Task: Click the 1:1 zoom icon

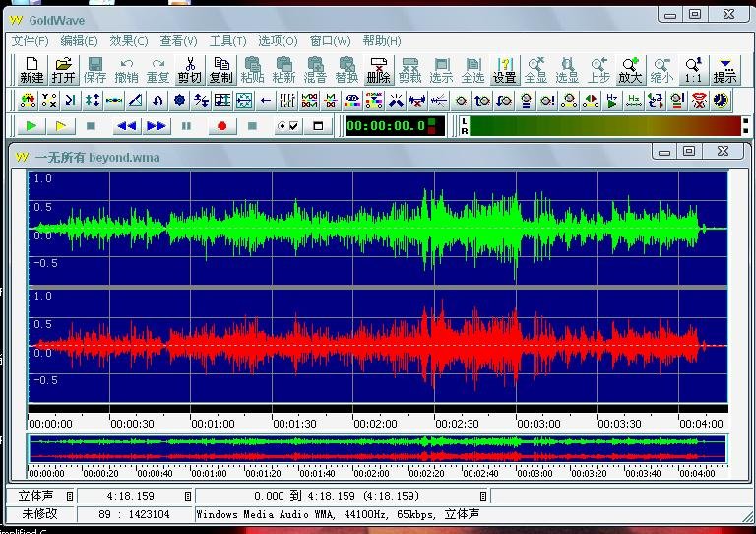Action: (693, 70)
